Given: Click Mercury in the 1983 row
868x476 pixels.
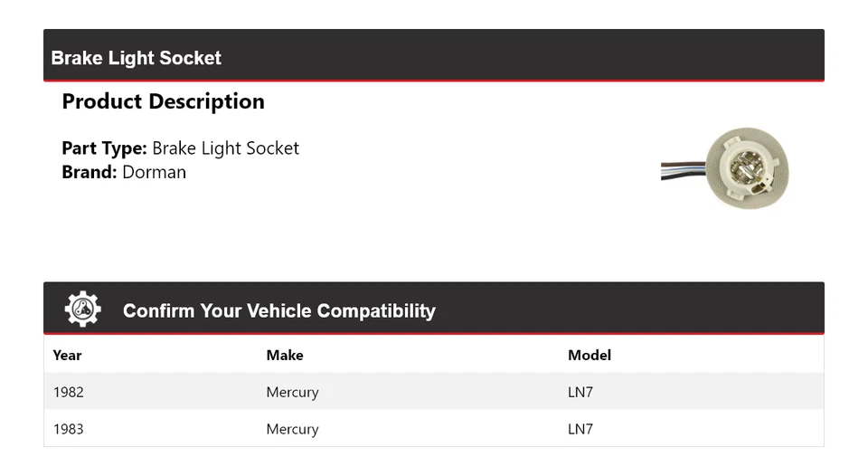Looking at the screenshot, I should (292, 429).
